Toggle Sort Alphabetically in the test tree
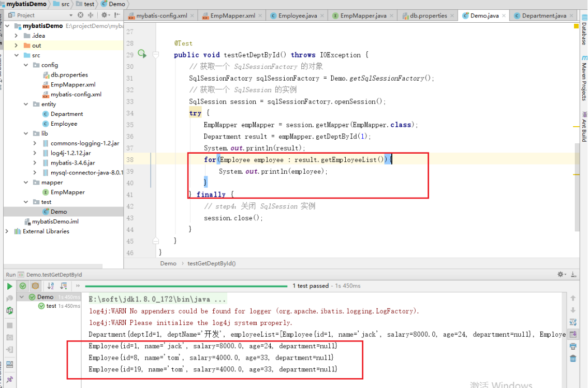The image size is (588, 388). 51,286
